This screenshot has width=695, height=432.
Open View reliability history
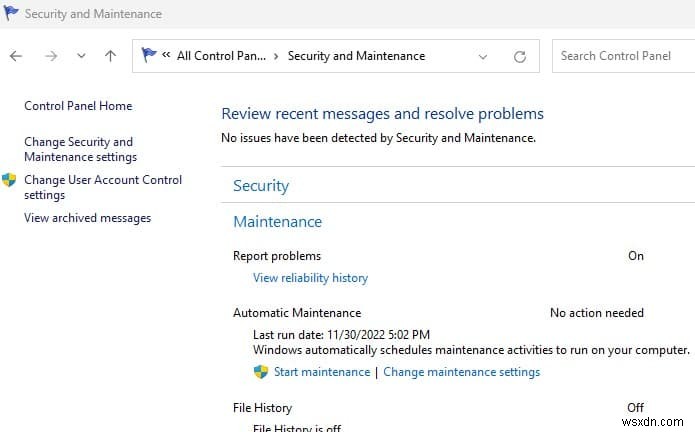310,278
